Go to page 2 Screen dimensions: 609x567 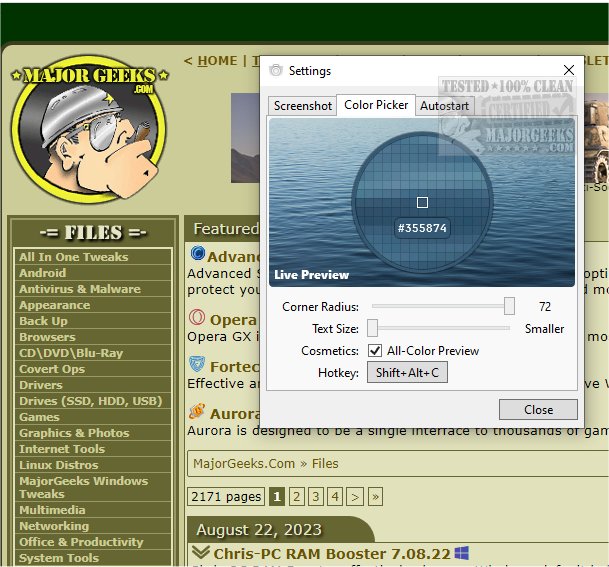tap(296, 496)
